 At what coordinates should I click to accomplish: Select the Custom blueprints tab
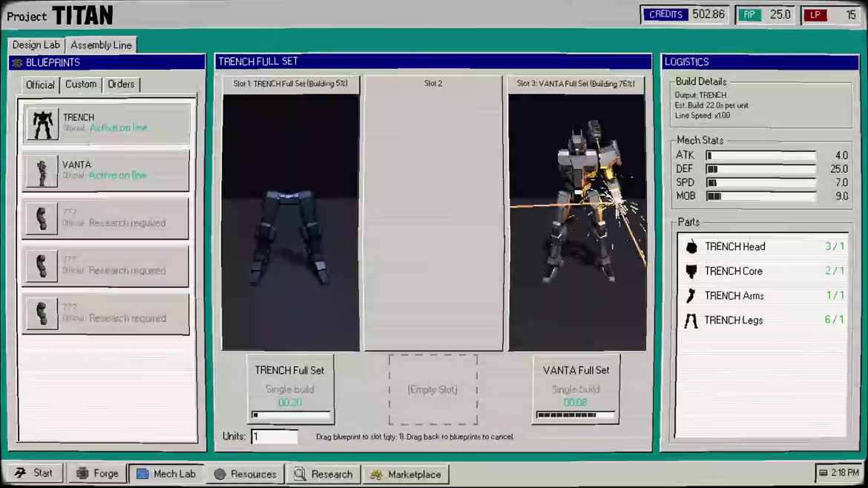(x=81, y=84)
